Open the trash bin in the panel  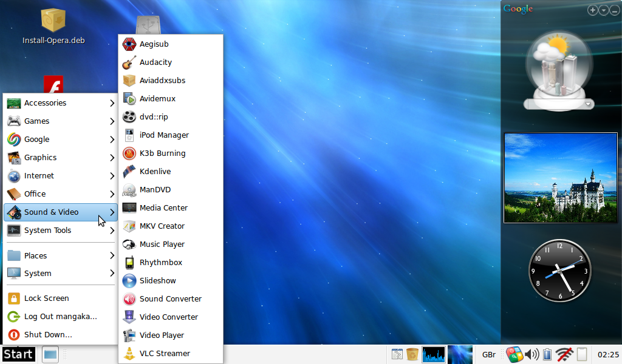click(x=412, y=354)
